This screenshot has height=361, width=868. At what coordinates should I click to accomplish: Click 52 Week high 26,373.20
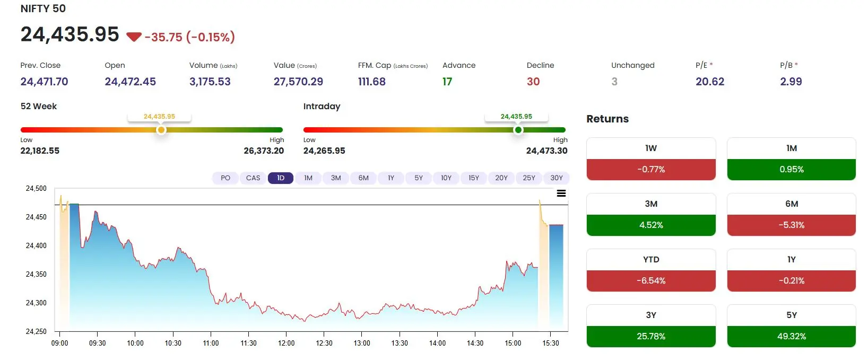pos(264,151)
